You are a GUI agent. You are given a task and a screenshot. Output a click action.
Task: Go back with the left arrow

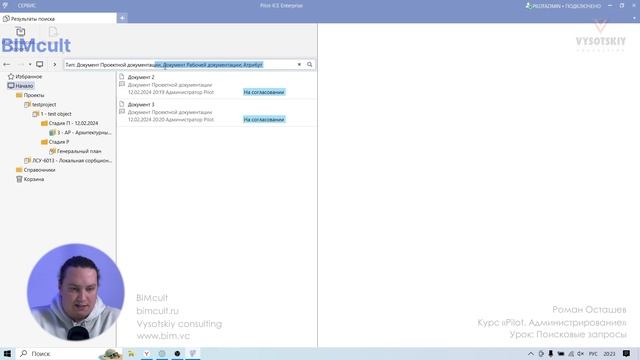7,64
